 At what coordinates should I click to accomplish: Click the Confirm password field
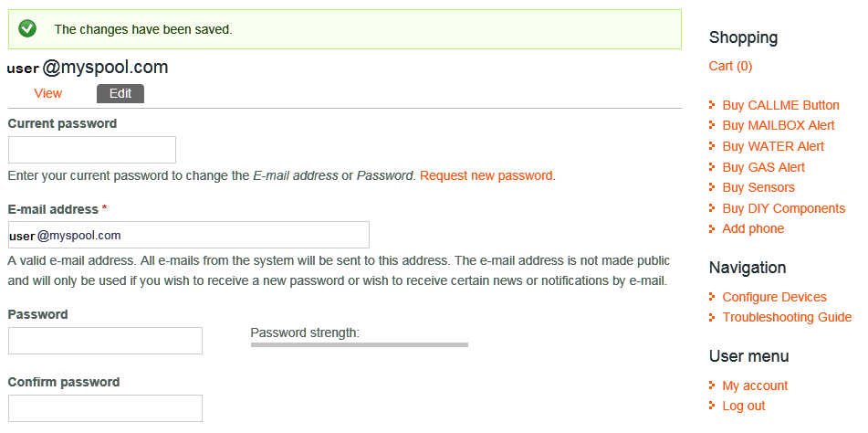point(105,408)
